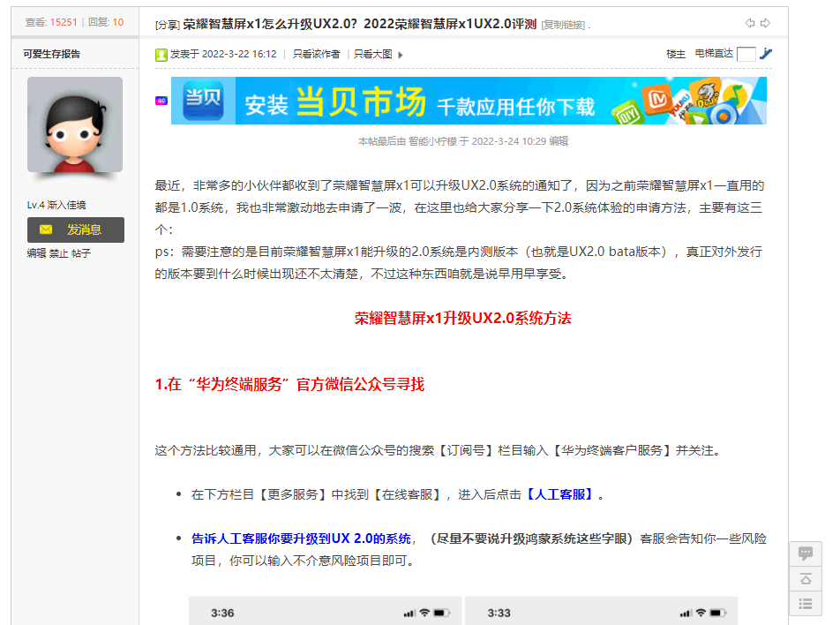Image resolution: width=840 pixels, height=625 pixels.
Task: Switch to 只看大图 view
Action: pos(373,54)
